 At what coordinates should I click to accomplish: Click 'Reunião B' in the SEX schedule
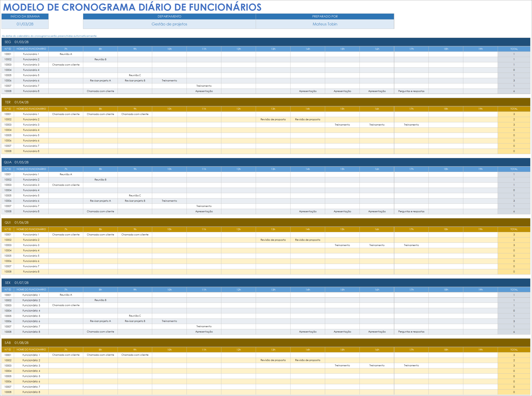click(x=101, y=300)
